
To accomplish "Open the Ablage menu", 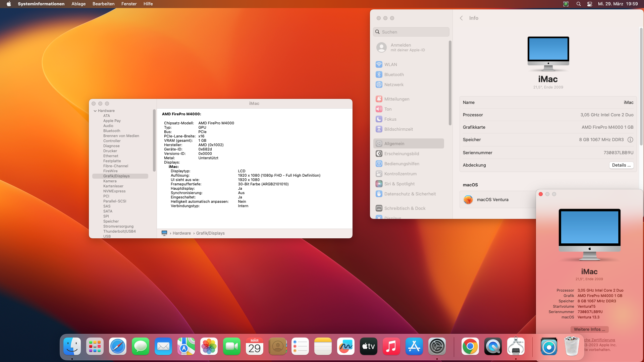I will [78, 4].
